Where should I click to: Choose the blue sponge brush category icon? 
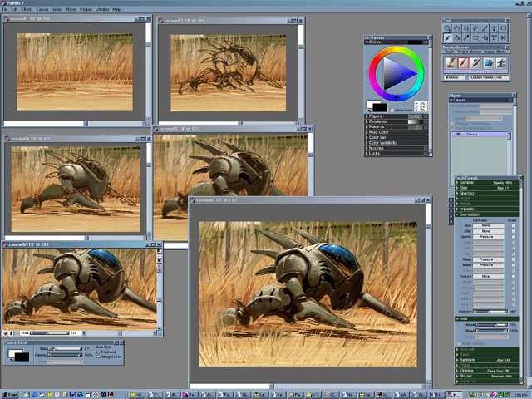[488, 63]
